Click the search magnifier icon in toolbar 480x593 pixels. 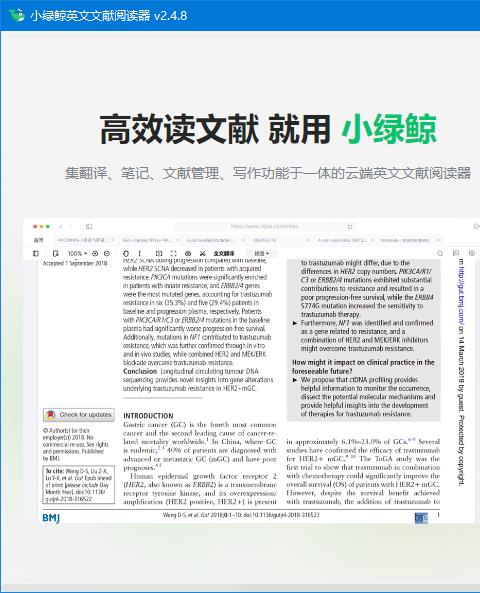pos(440,253)
